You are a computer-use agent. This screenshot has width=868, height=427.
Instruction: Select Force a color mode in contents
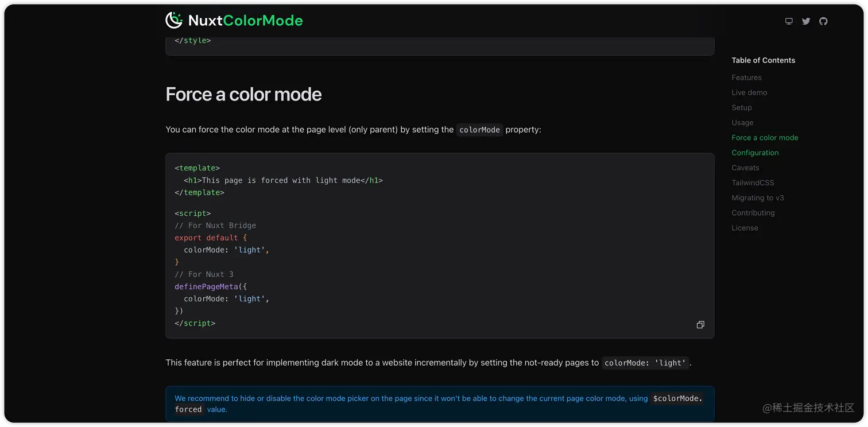(765, 138)
